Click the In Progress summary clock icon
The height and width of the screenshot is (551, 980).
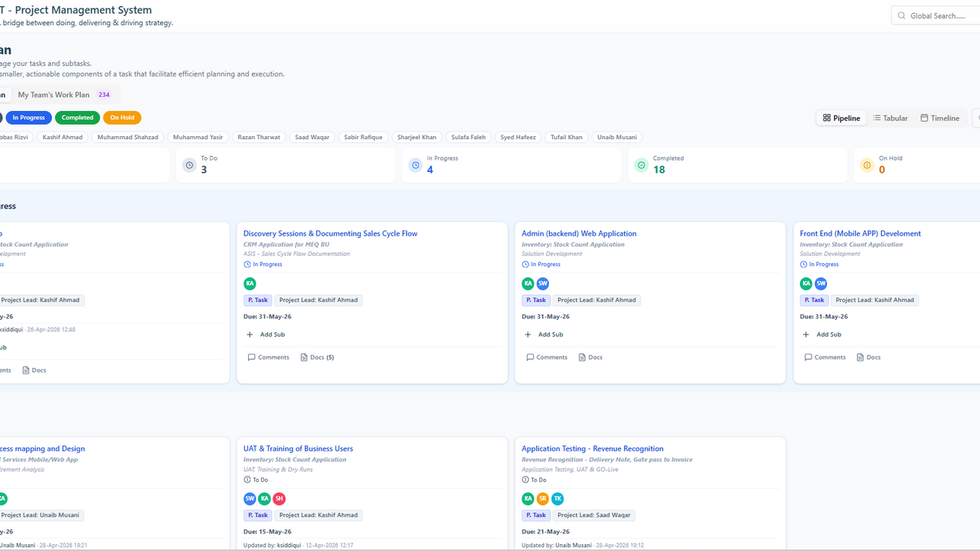pos(415,165)
